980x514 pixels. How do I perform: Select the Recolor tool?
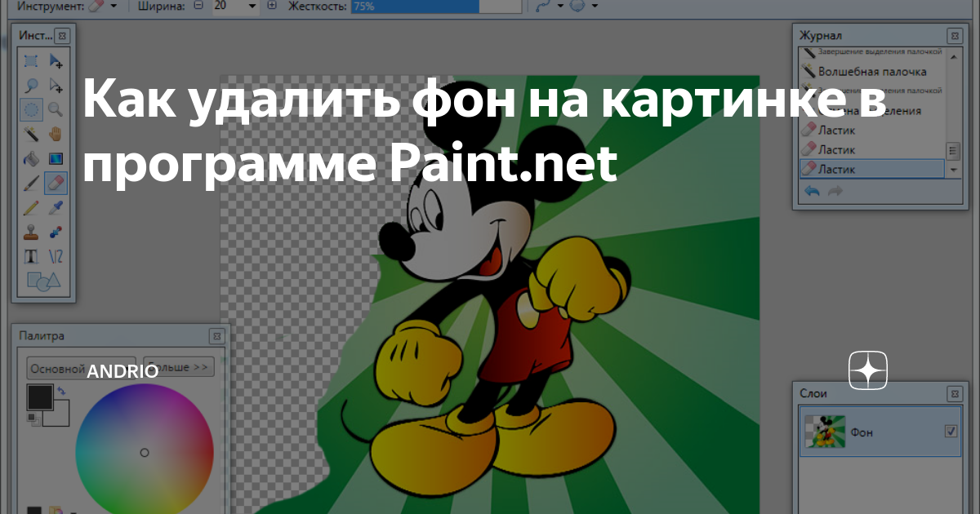pyautogui.click(x=56, y=232)
